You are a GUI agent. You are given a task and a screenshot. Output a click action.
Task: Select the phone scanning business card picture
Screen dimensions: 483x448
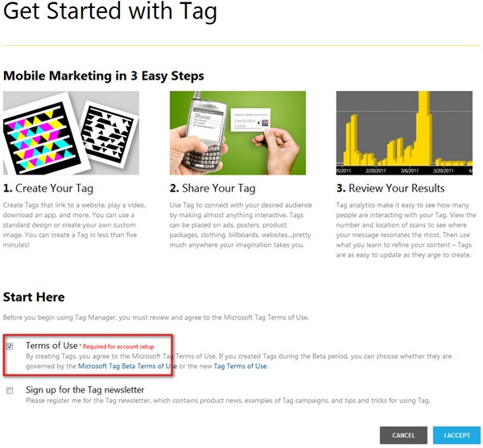[x=237, y=133]
